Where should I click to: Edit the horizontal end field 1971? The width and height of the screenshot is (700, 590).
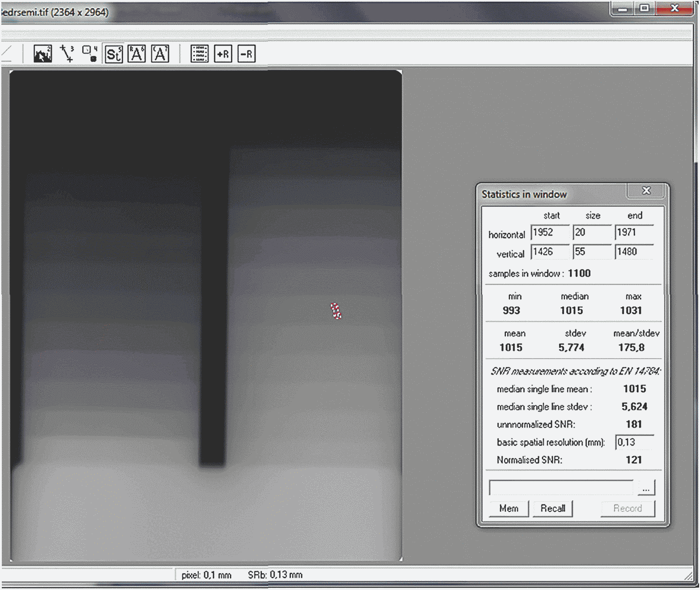pyautogui.click(x=634, y=232)
